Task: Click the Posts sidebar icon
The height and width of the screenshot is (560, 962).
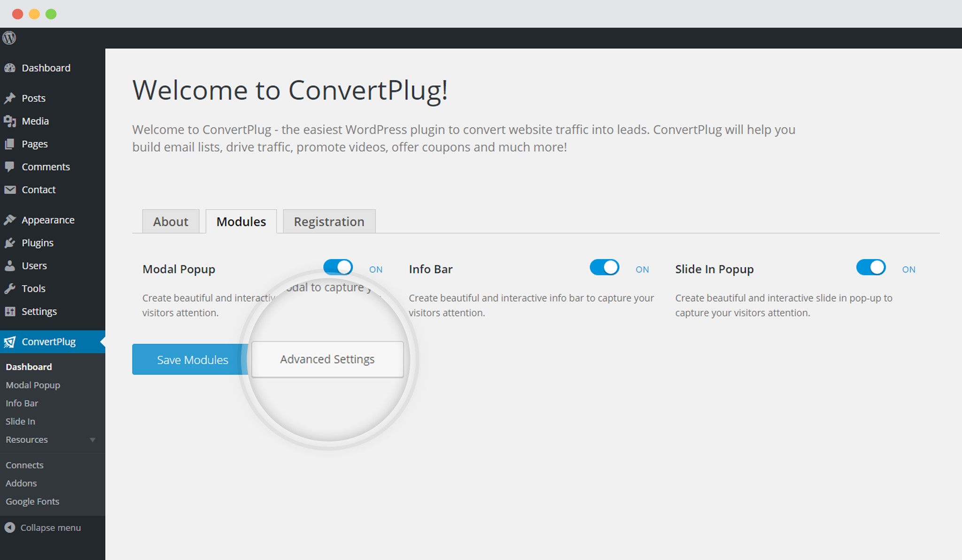Action: pos(11,98)
